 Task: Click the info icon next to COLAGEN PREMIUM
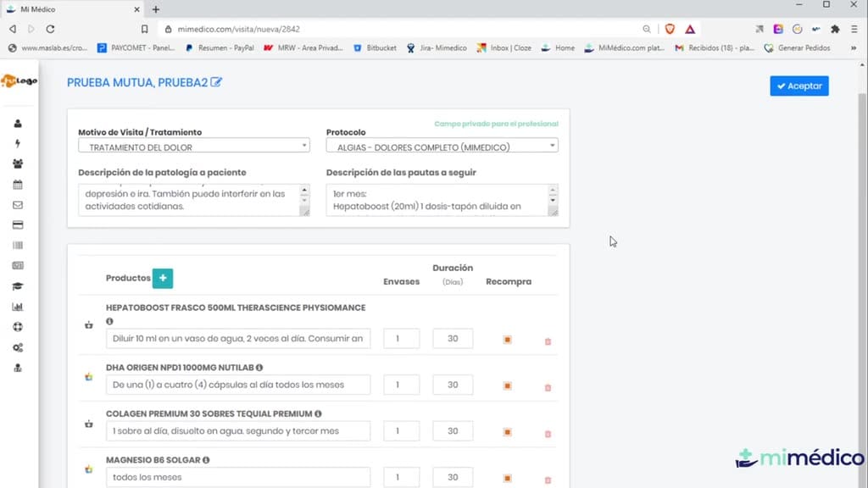318,413
